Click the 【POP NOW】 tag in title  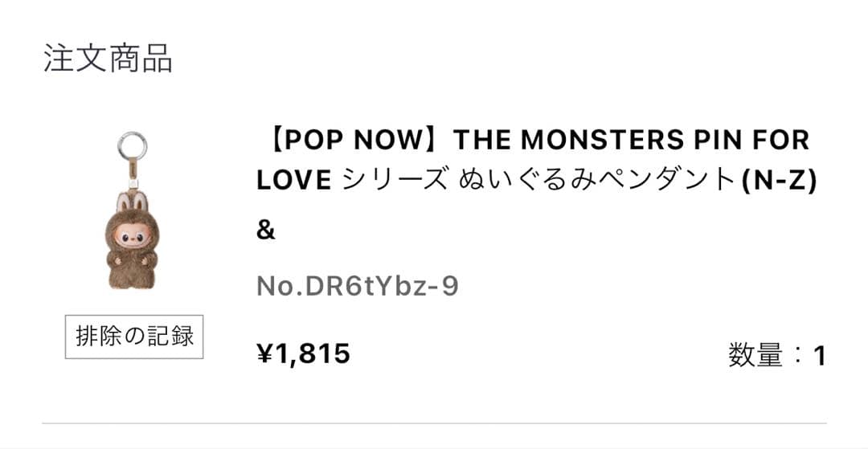[354, 141]
